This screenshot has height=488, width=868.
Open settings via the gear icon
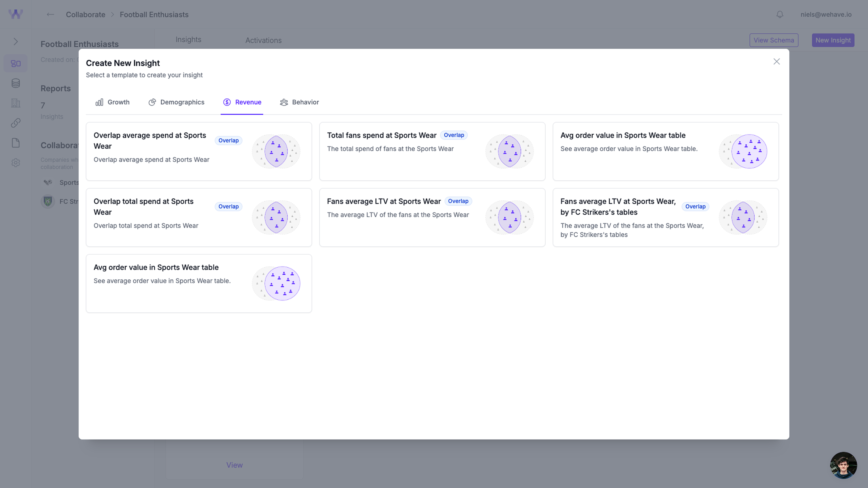tap(16, 163)
